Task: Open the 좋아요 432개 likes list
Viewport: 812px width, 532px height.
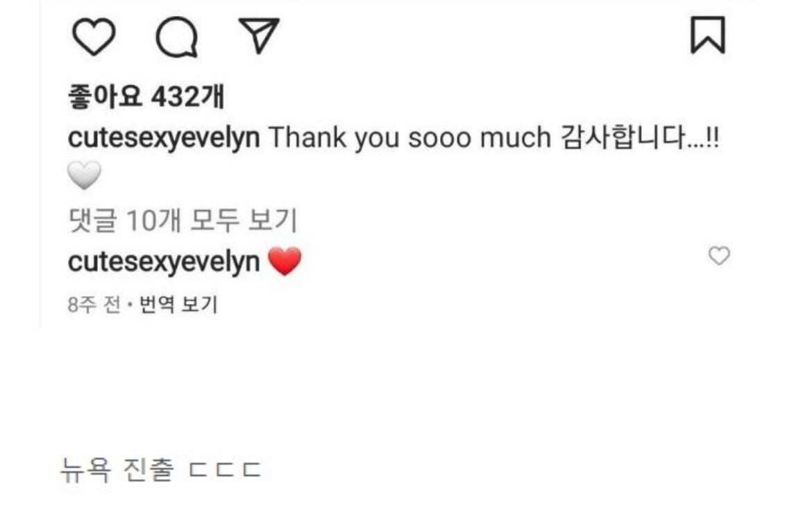Action: [146, 97]
